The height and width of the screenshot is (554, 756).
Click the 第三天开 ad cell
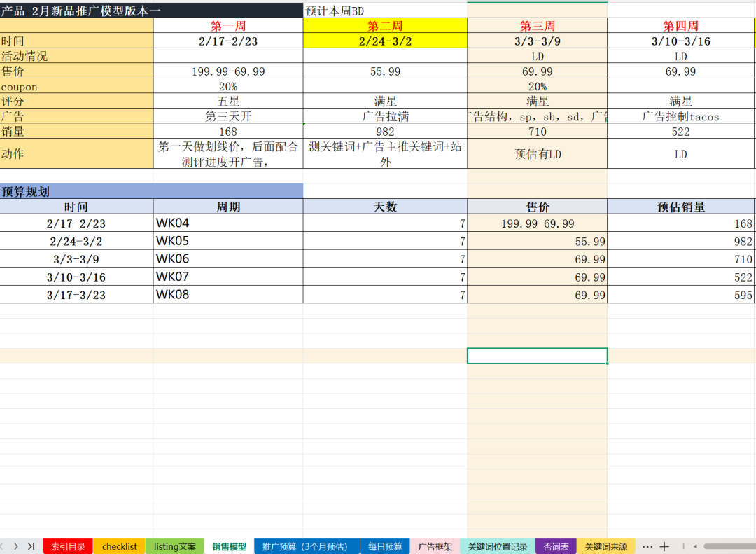tap(228, 116)
